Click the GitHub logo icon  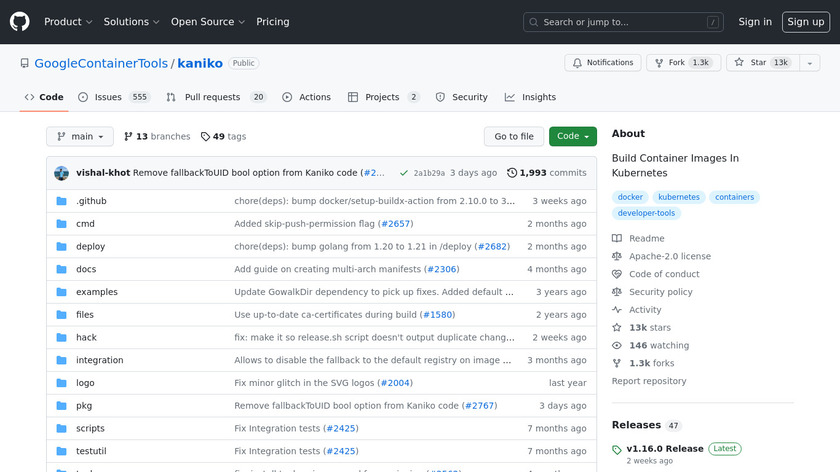point(20,21)
